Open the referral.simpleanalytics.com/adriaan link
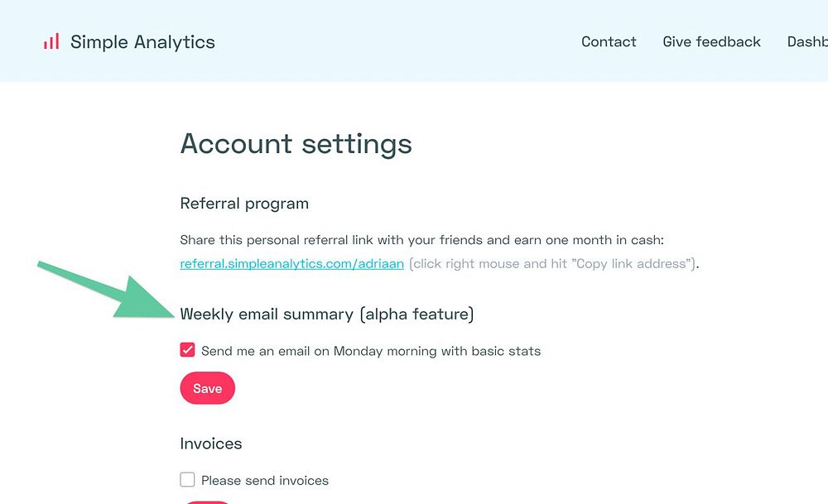The height and width of the screenshot is (504, 828). click(291, 264)
